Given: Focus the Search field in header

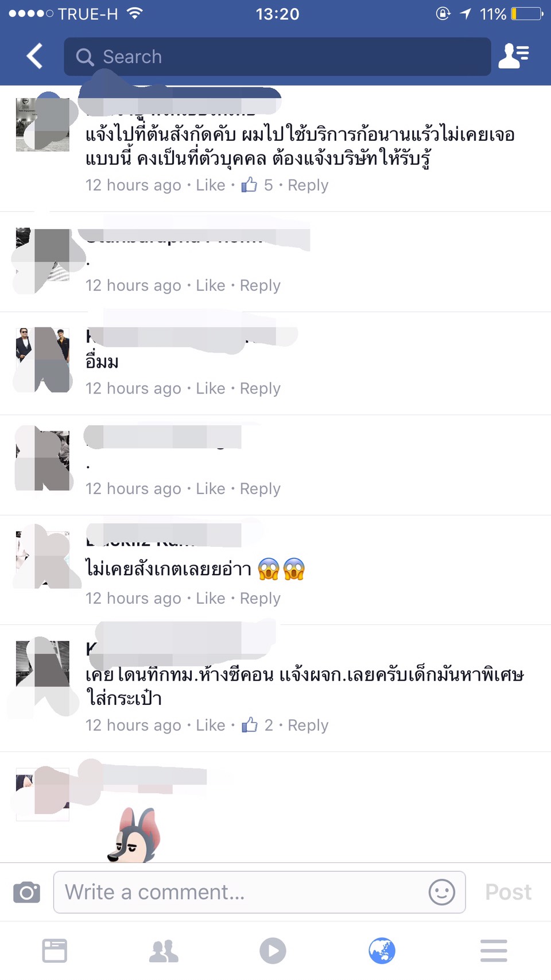Looking at the screenshot, I should [x=277, y=56].
